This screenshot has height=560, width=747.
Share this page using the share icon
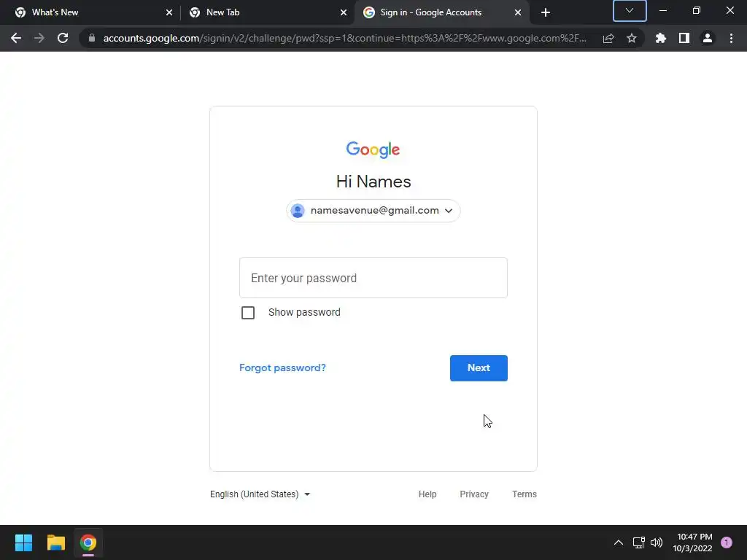pos(608,38)
